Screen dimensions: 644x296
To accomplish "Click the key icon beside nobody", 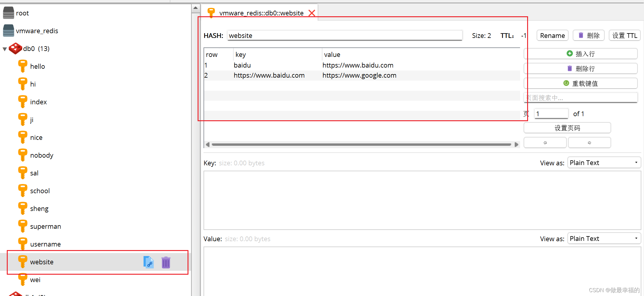I will coord(23,155).
